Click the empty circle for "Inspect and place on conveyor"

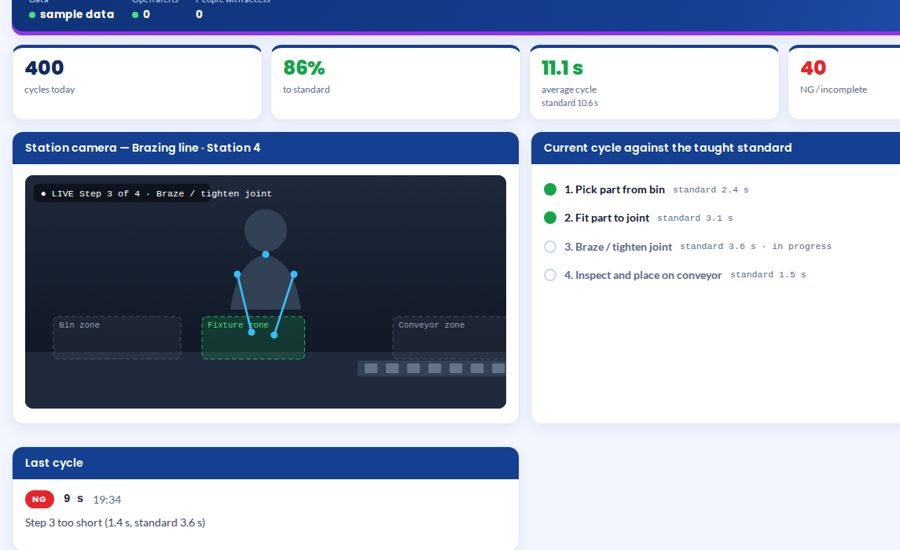click(550, 275)
